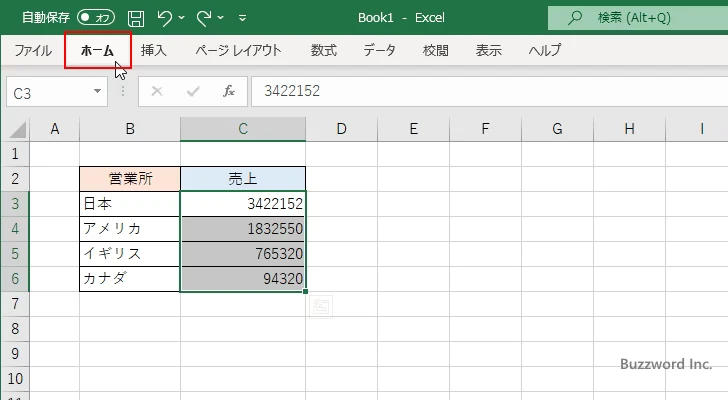The width and height of the screenshot is (728, 400).
Task: Select row 5 header
Action: click(15, 254)
